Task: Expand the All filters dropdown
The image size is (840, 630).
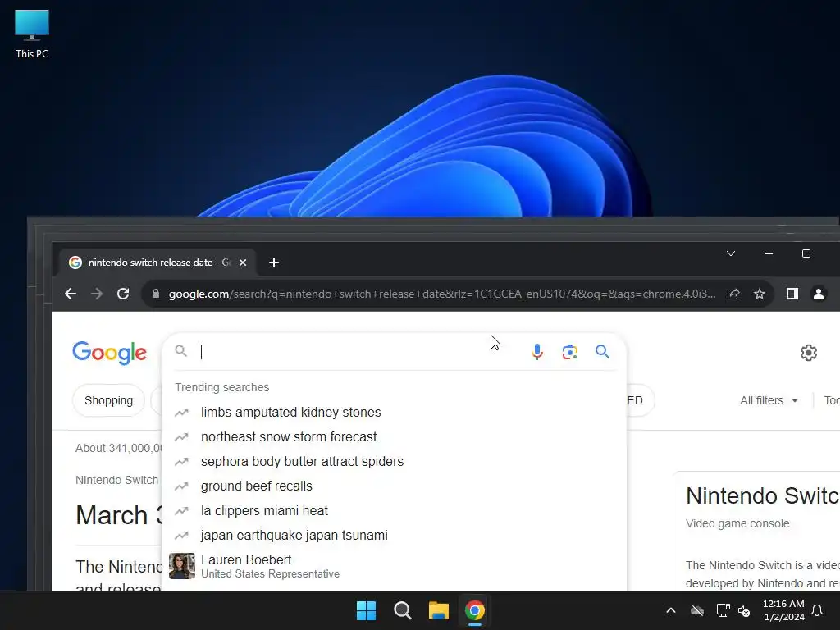Action: pos(769,400)
